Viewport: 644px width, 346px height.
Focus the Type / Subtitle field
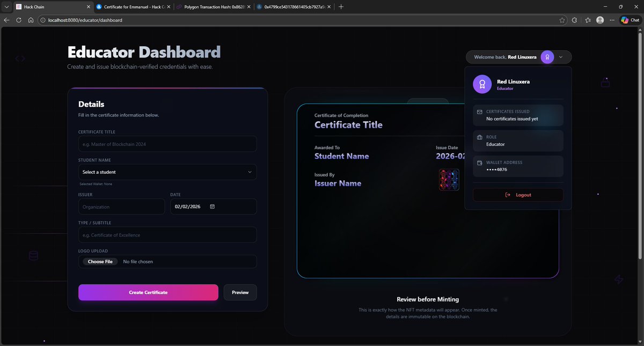coord(167,235)
